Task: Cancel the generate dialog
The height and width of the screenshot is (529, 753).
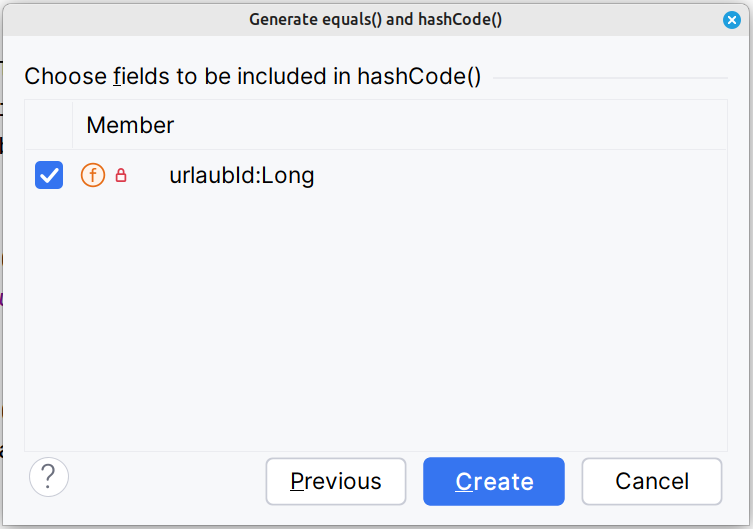Action: coord(651,481)
